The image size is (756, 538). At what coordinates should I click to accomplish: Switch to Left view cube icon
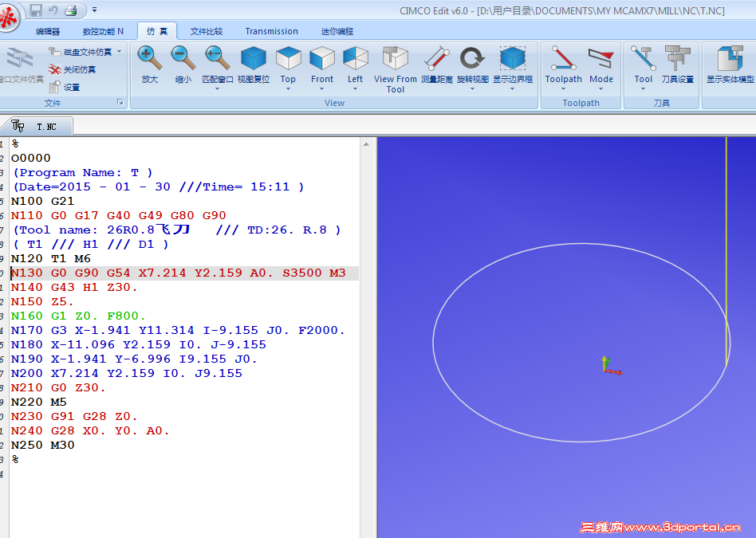(356, 58)
